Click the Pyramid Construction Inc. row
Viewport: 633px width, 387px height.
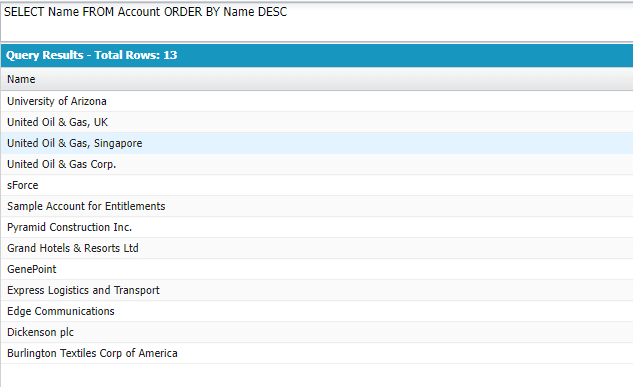pyautogui.click(x=317, y=227)
